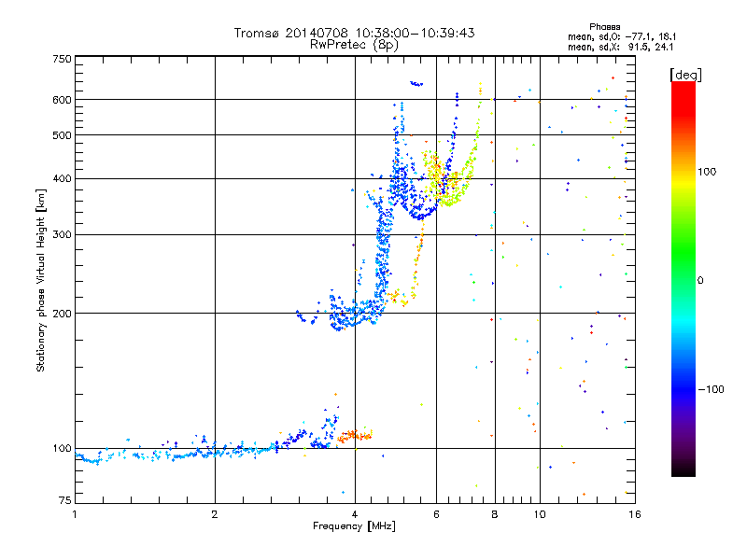Click the x-axis label '1'
The image size is (747, 560).
coord(75,514)
